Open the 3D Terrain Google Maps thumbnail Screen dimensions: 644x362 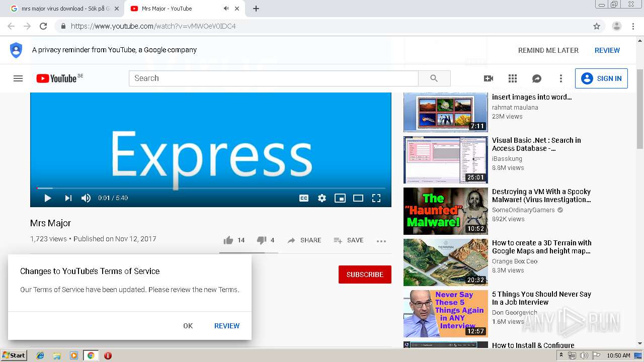[x=446, y=262]
